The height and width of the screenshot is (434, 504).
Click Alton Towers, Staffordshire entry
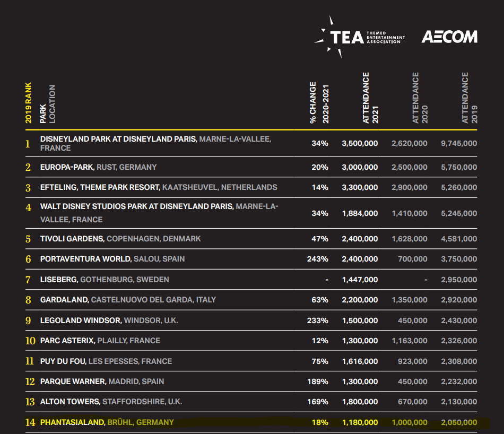tap(111, 402)
